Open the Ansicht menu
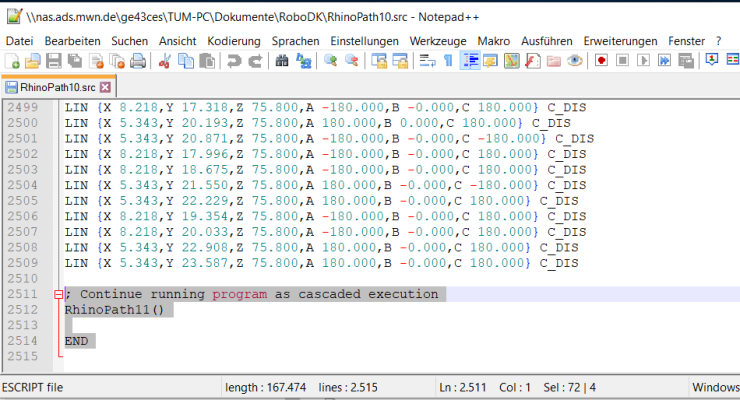Image resolution: width=740 pixels, height=400 pixels. click(x=177, y=41)
